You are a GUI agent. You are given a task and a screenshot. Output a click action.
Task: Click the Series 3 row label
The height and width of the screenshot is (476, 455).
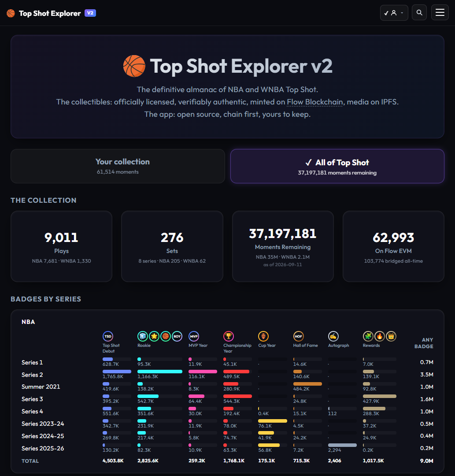tap(32, 399)
